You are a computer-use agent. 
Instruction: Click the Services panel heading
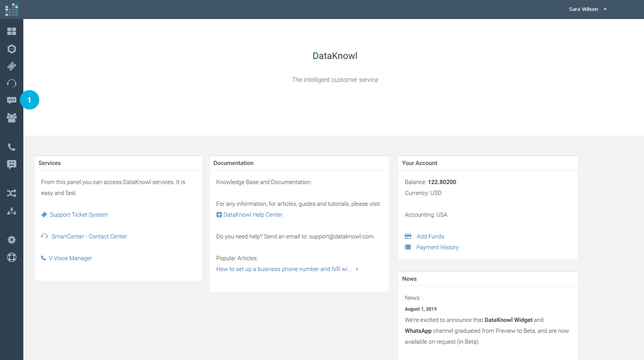(50, 163)
